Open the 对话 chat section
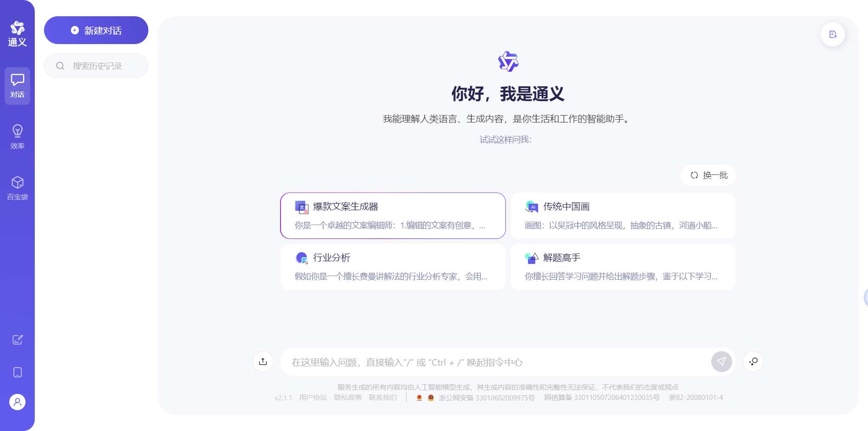This screenshot has height=431, width=868. [17, 86]
